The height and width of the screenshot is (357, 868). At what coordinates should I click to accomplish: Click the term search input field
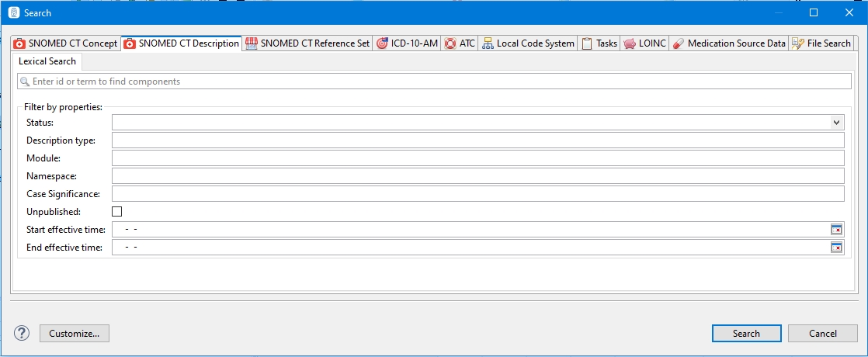(435, 81)
